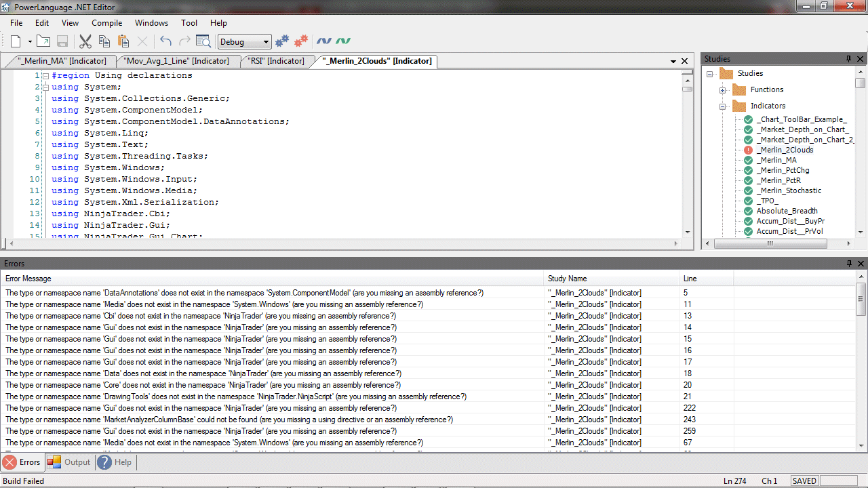Click the Undo arrow icon
This screenshot has height=488, width=868.
(165, 41)
